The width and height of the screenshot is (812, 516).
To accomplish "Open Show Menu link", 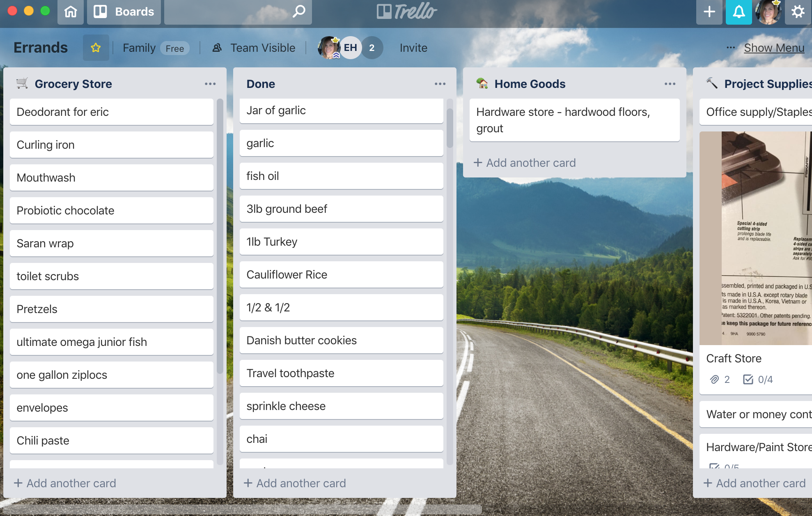I will tap(774, 48).
